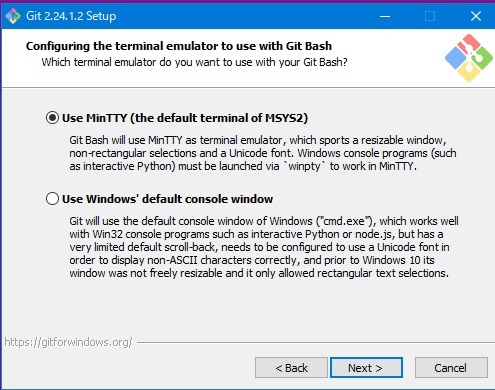
Task: Click the Git icon in the title bar
Action: pyautogui.click(x=13, y=16)
